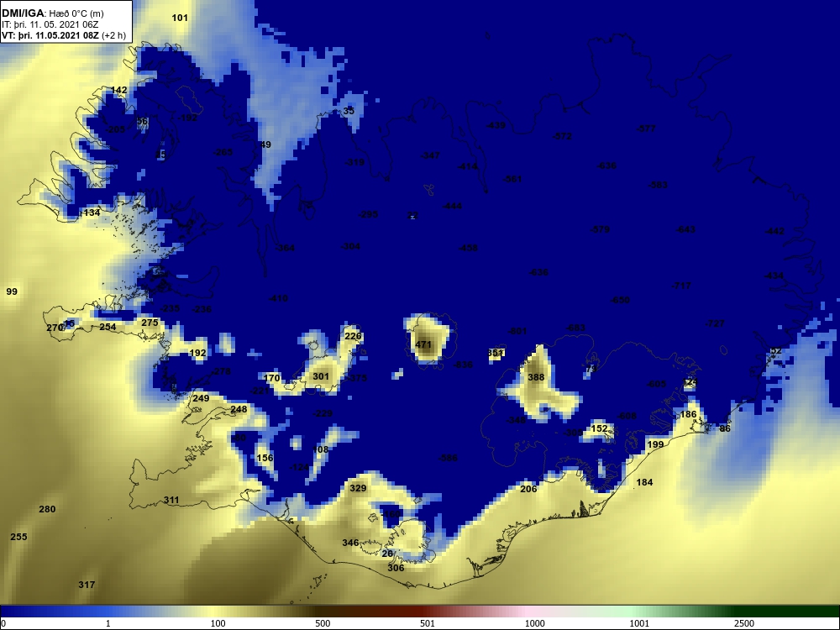Click the map value -650
This screenshot has height=630, width=840.
tap(621, 300)
